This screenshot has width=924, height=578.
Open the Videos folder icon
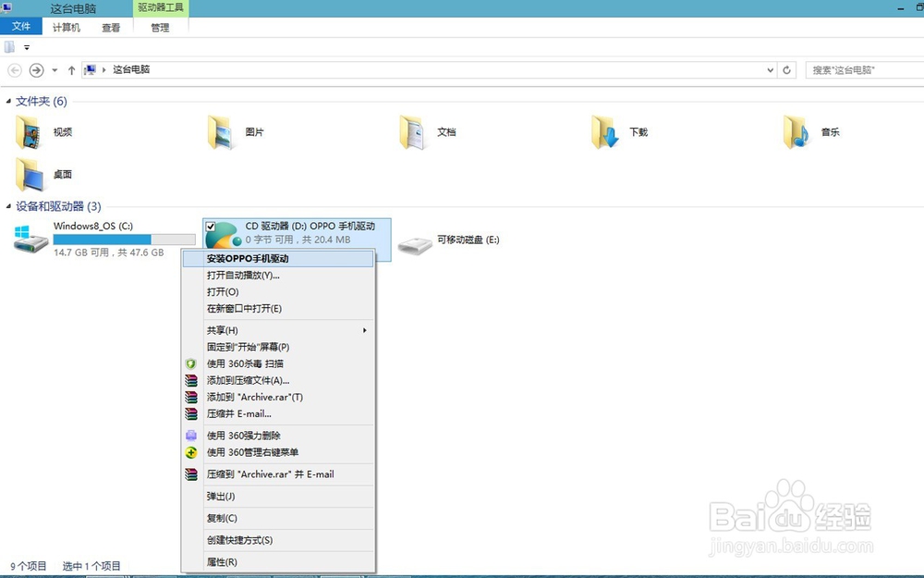pyautogui.click(x=29, y=132)
